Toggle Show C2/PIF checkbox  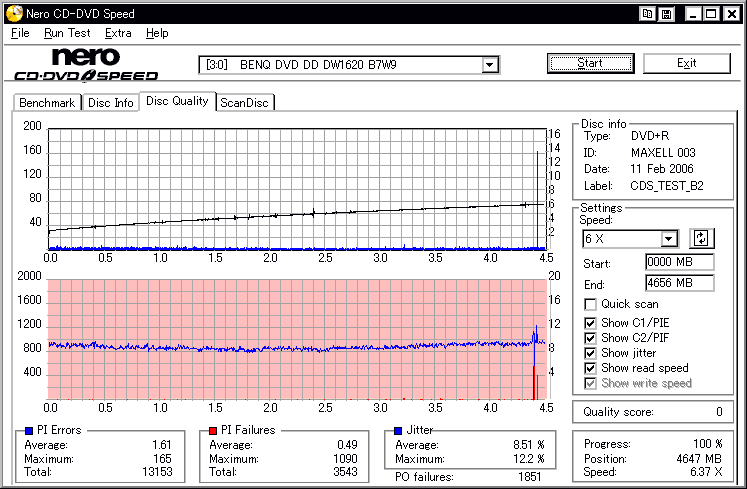[590, 338]
